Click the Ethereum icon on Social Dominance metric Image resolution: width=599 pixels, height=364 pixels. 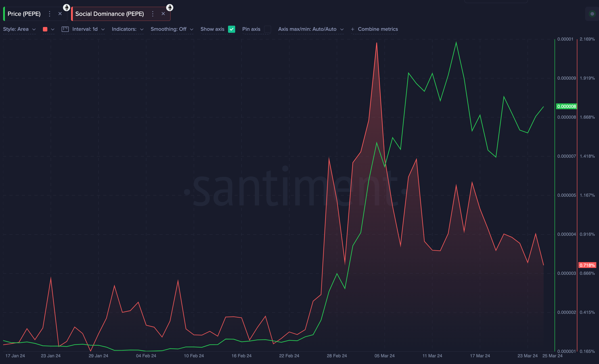(170, 7)
